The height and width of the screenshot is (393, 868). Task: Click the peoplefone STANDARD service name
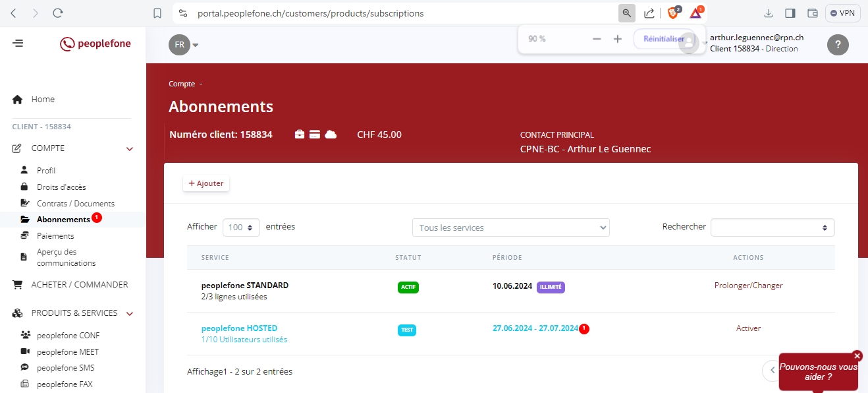pos(245,286)
